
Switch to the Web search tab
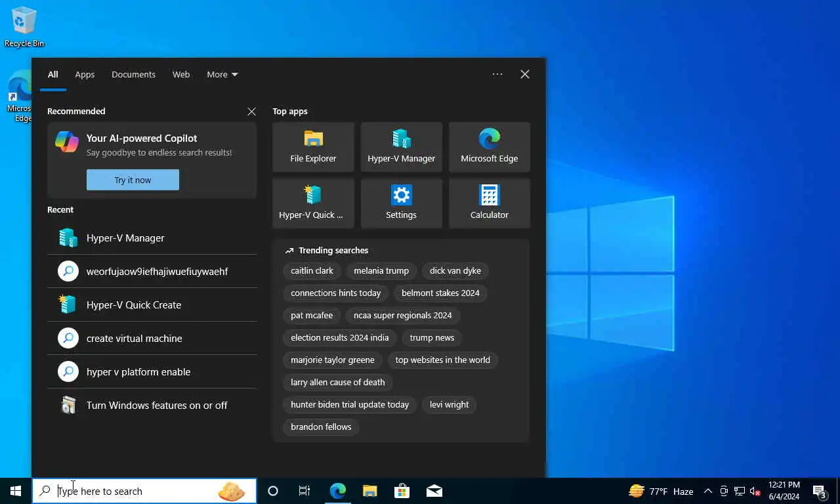181,74
